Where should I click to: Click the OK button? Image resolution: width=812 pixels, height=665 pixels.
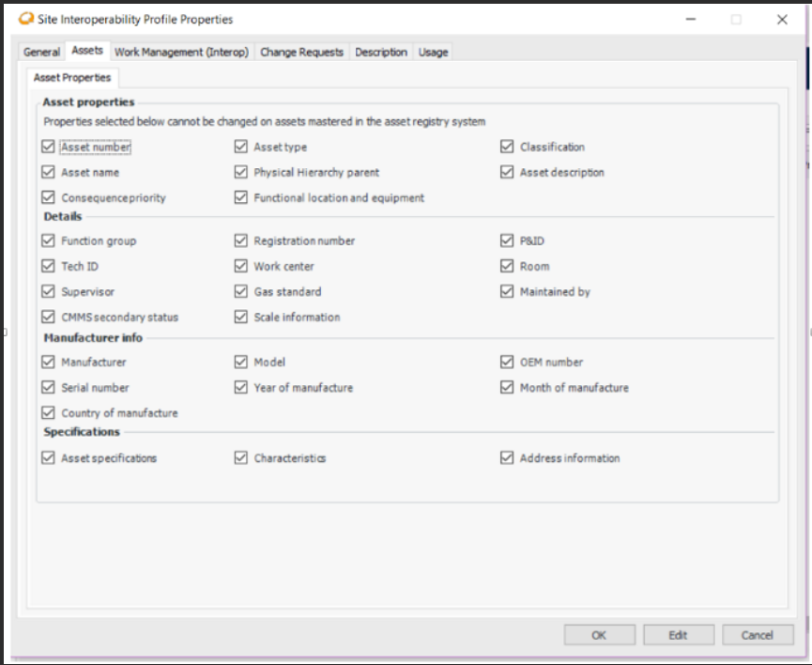(599, 635)
